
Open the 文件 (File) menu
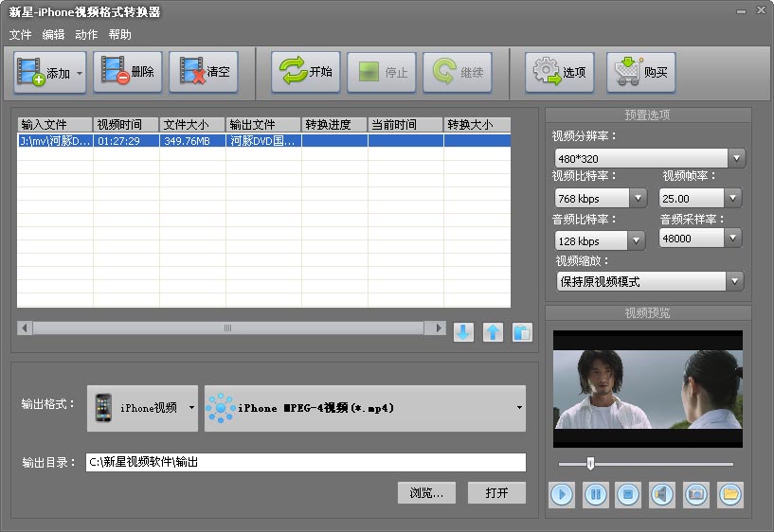click(x=20, y=34)
